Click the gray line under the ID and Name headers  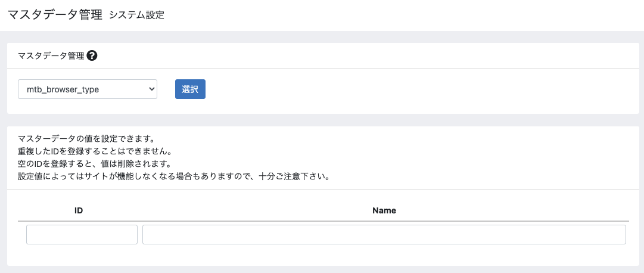tap(323, 221)
